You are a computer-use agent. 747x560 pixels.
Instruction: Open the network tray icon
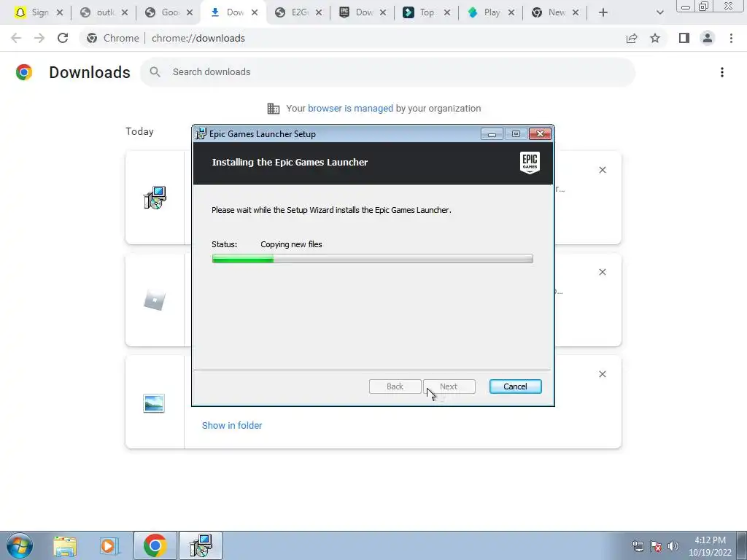coord(638,546)
